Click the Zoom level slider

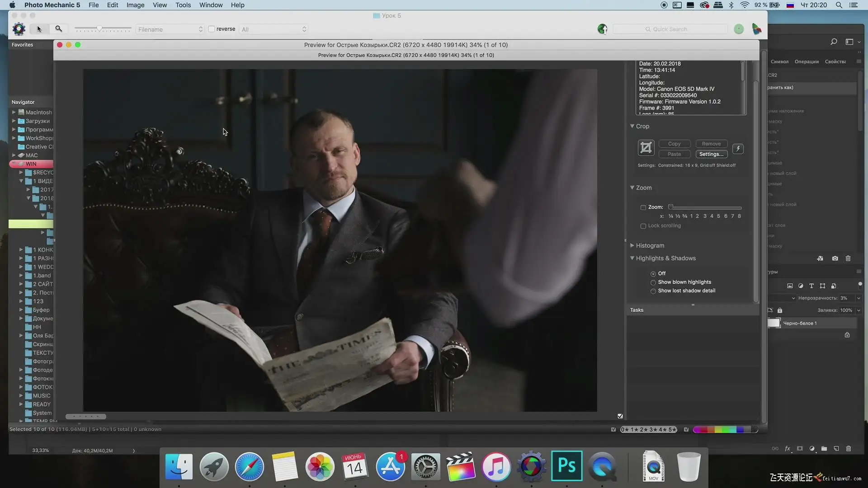[x=705, y=207]
